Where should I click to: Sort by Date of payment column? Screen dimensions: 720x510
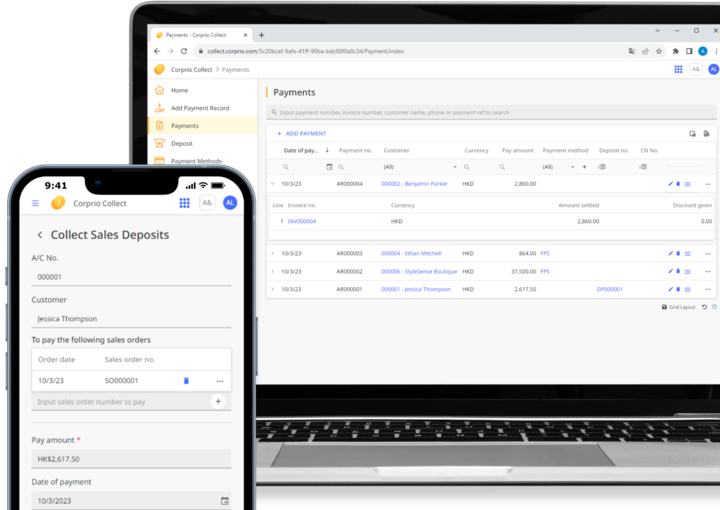pyautogui.click(x=301, y=151)
